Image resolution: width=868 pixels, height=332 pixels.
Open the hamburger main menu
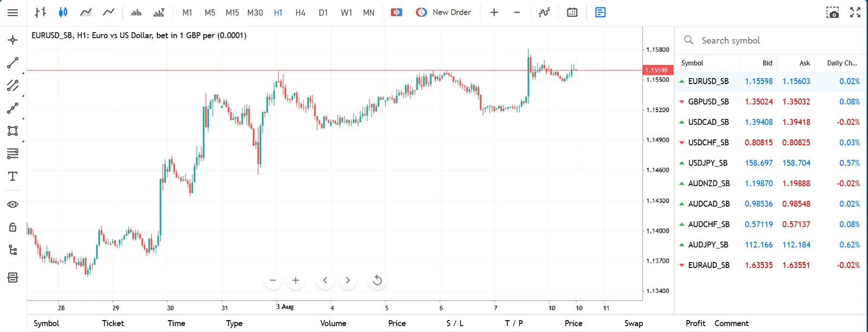coord(12,12)
